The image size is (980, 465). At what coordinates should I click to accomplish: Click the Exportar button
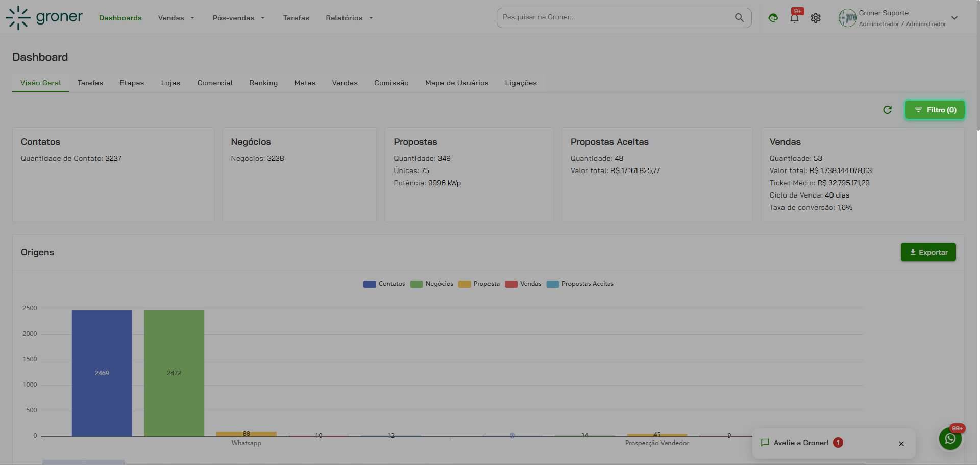pyautogui.click(x=928, y=252)
